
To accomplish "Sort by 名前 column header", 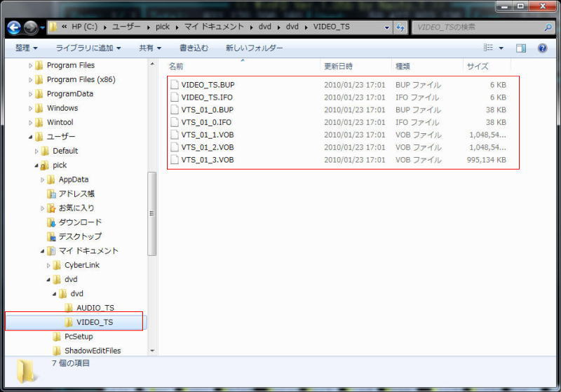I will pyautogui.click(x=243, y=66).
